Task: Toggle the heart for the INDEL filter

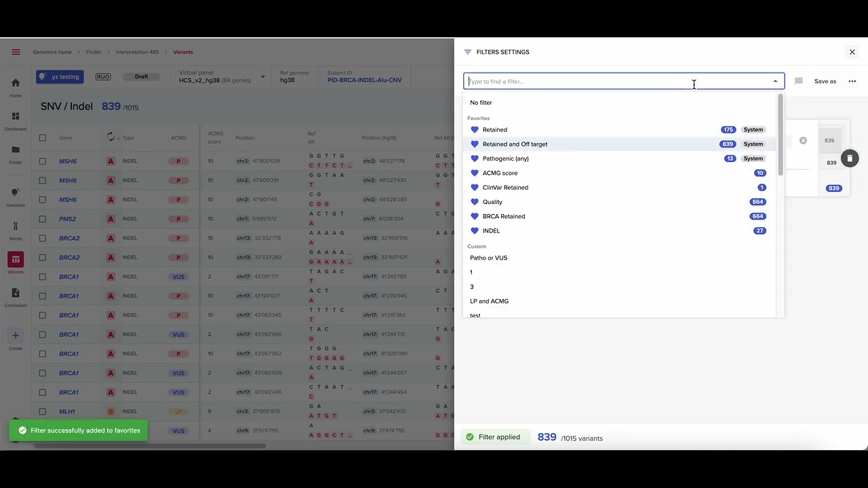Action: (475, 231)
